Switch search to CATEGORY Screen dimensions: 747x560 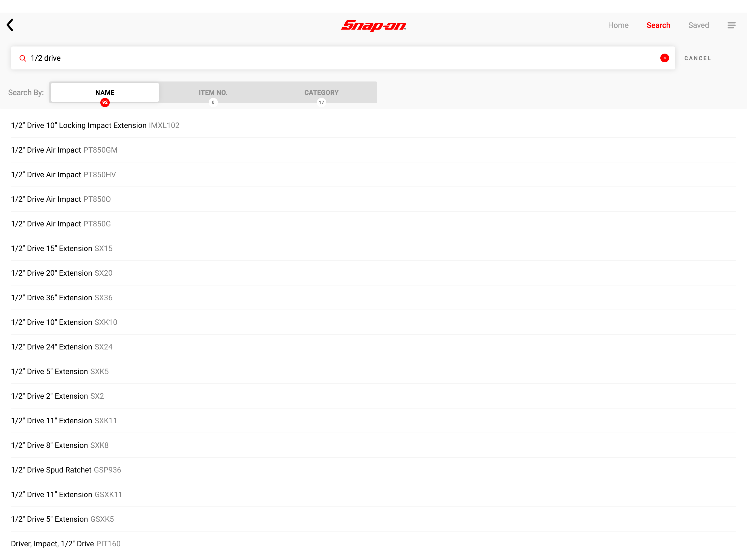click(x=321, y=92)
